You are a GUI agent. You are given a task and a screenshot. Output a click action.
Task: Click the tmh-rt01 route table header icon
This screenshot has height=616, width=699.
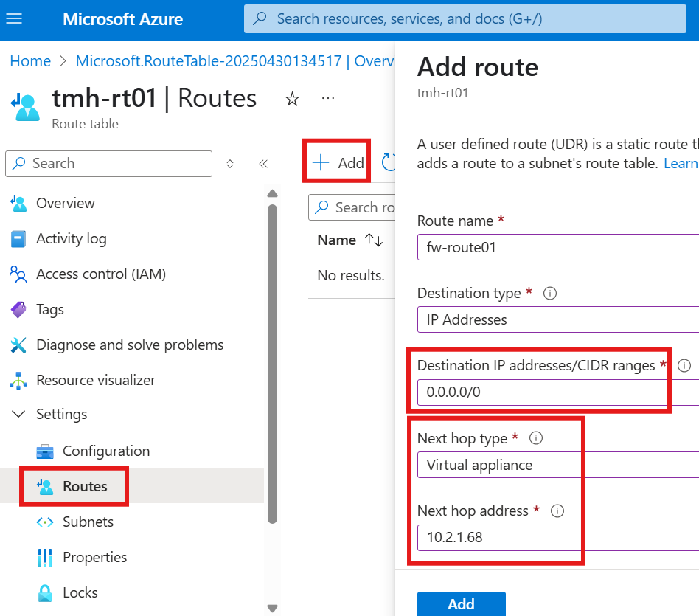[25, 107]
